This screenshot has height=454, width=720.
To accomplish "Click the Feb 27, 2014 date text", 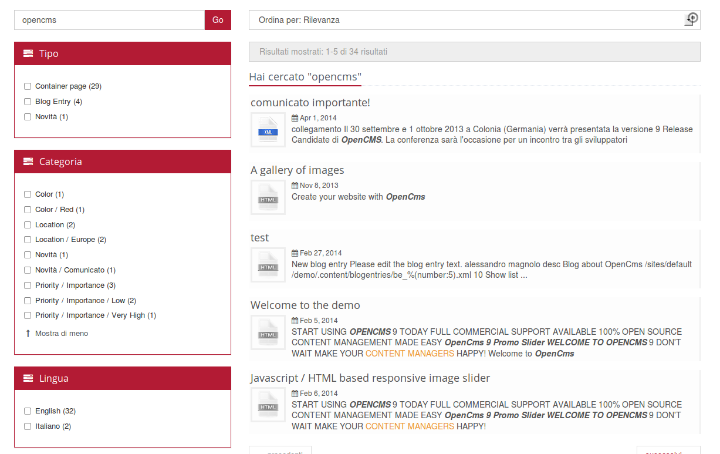I will point(321,253).
